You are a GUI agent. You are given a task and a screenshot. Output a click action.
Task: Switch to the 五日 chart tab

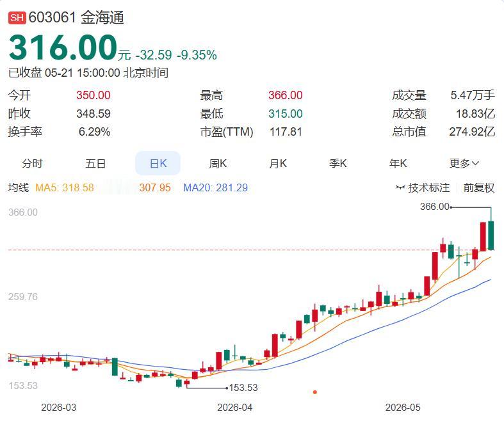[x=95, y=163]
